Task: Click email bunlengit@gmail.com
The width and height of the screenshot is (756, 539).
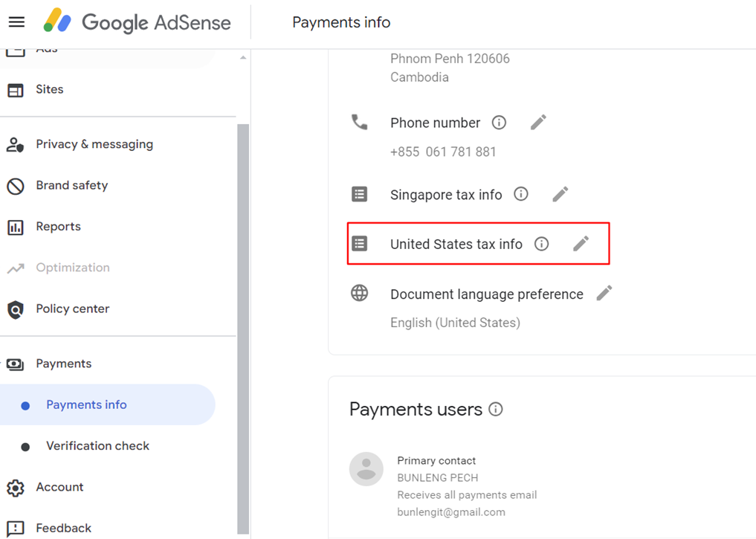Action: 450,512
